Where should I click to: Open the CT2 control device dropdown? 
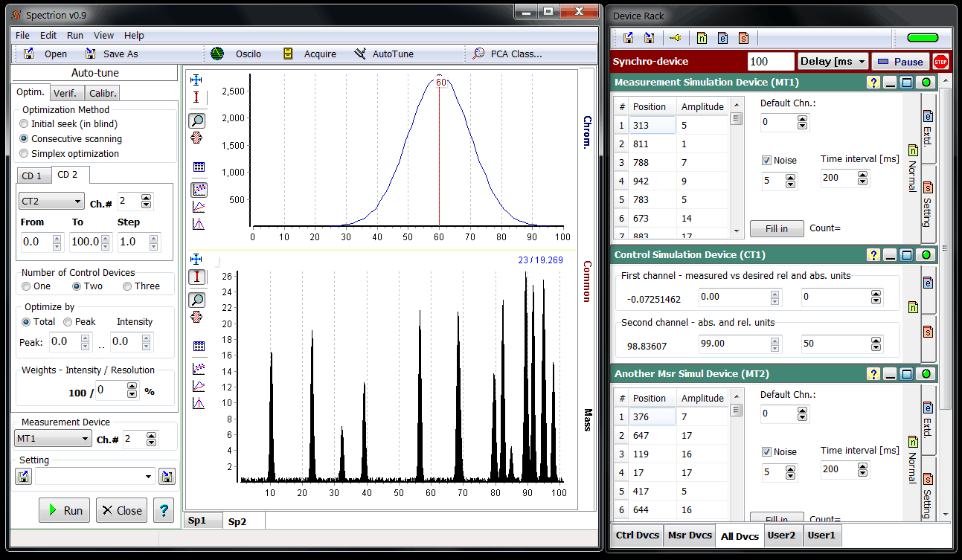click(51, 202)
